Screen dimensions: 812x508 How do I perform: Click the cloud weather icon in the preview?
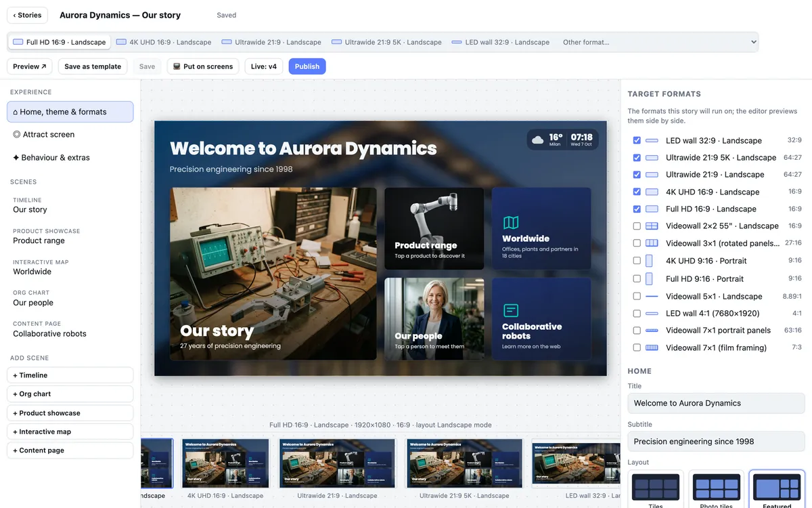(538, 140)
